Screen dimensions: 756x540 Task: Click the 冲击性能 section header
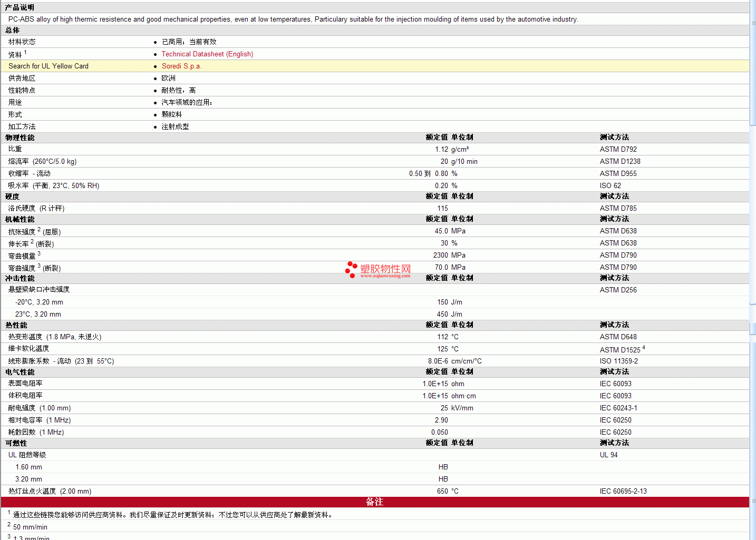20,278
